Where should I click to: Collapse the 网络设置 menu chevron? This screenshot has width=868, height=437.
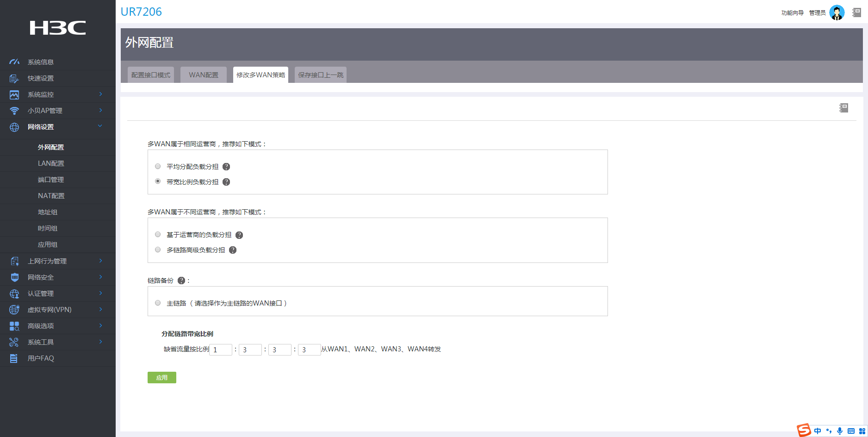(100, 126)
